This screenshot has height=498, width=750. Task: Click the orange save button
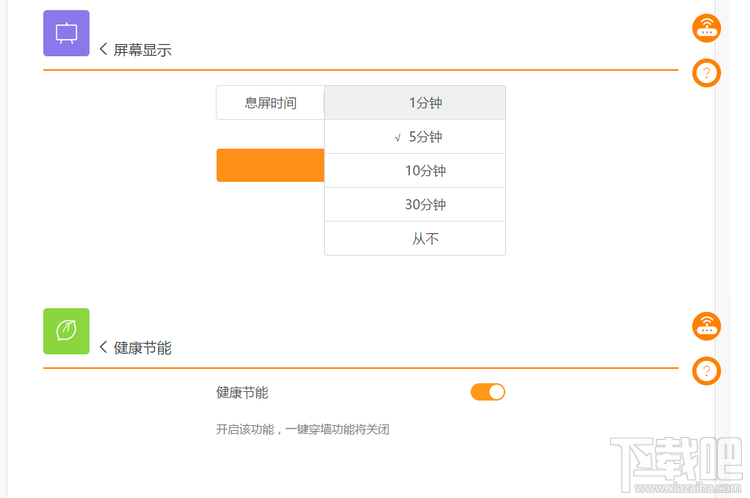point(270,166)
